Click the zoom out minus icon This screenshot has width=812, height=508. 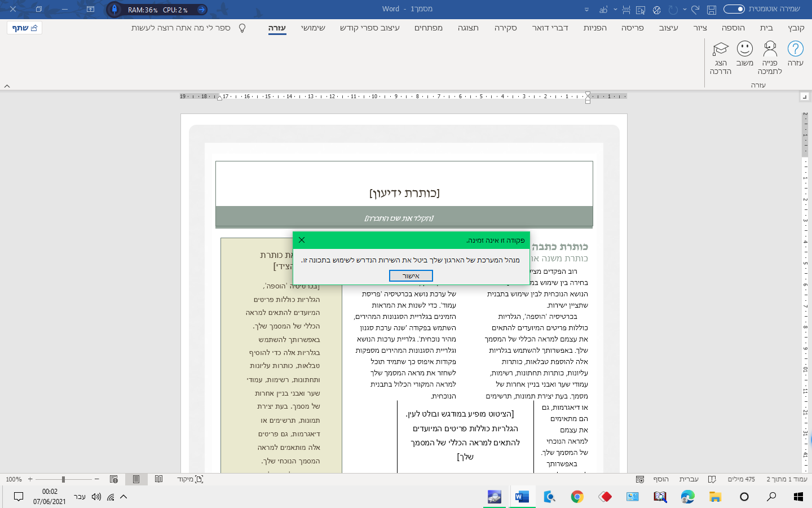[x=97, y=479]
